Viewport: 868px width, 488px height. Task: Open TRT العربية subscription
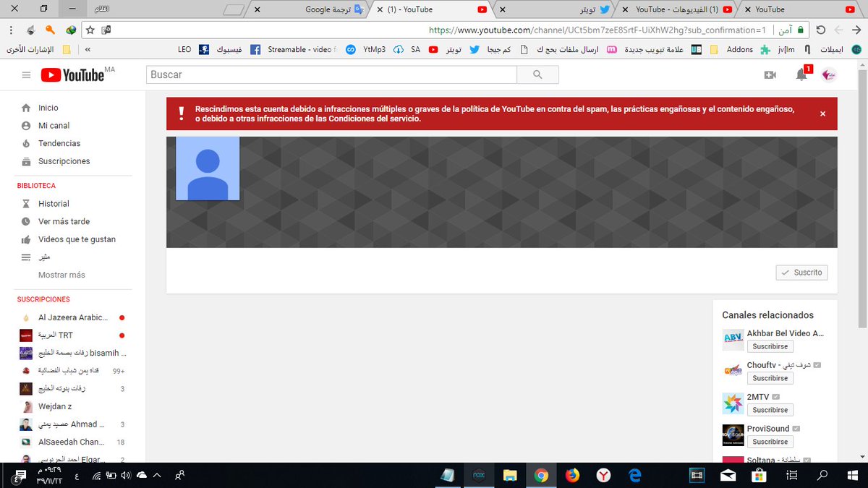pos(56,335)
